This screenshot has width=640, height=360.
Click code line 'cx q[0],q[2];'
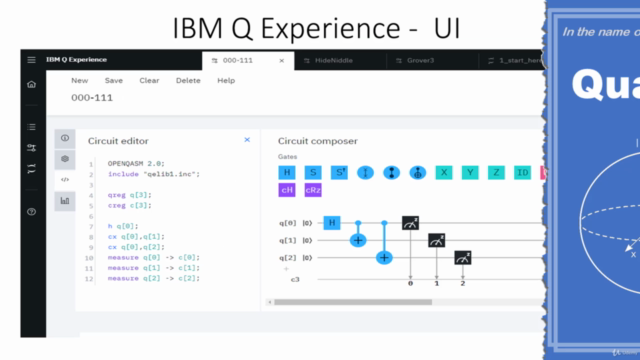136,247
